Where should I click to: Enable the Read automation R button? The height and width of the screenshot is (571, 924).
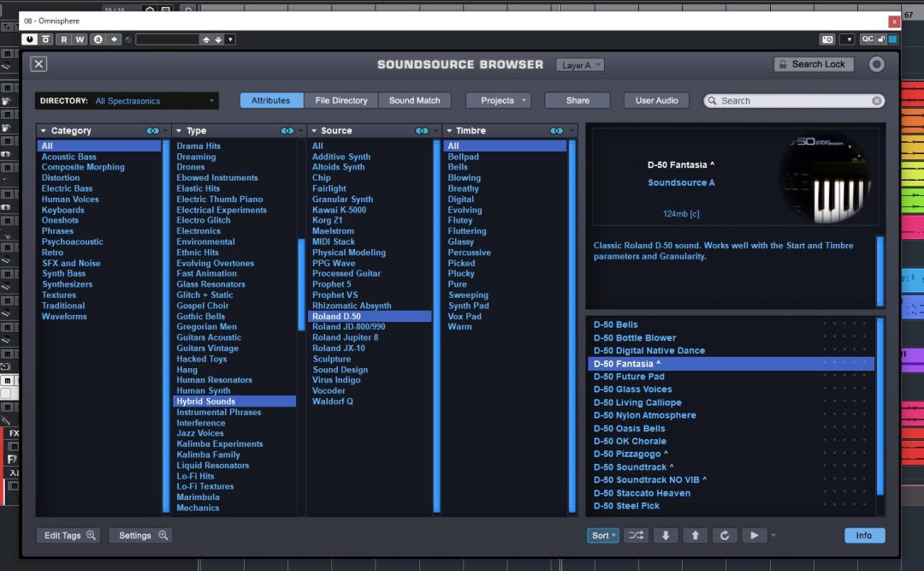(63, 39)
